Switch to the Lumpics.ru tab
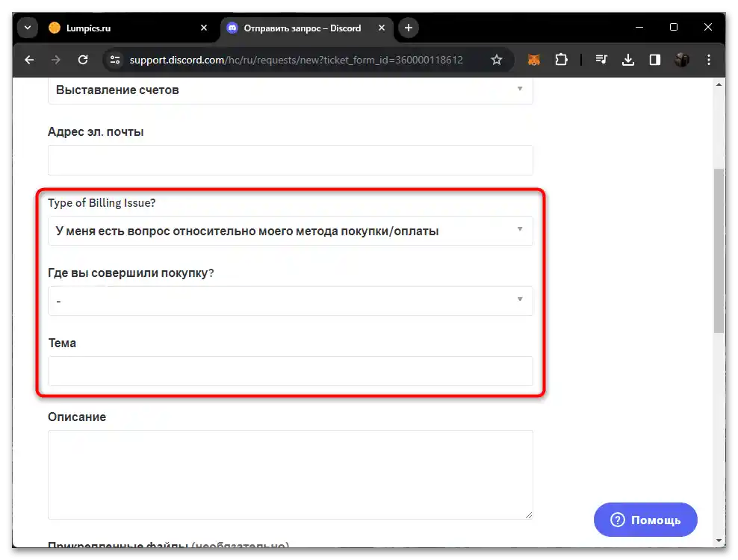 [x=127, y=28]
